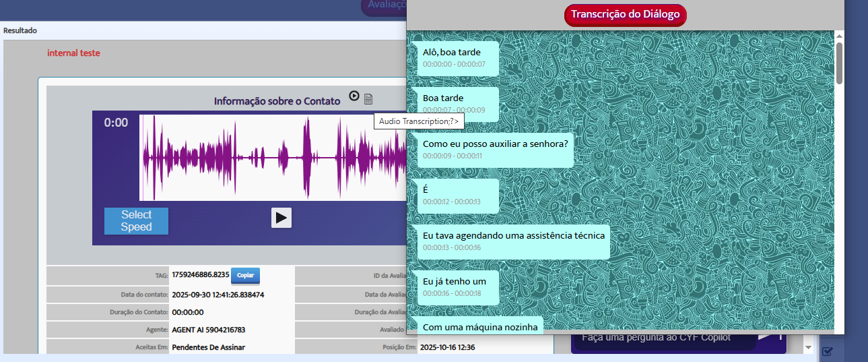Click the page scrollbar down arrow
868x362 pixels.
point(809,347)
